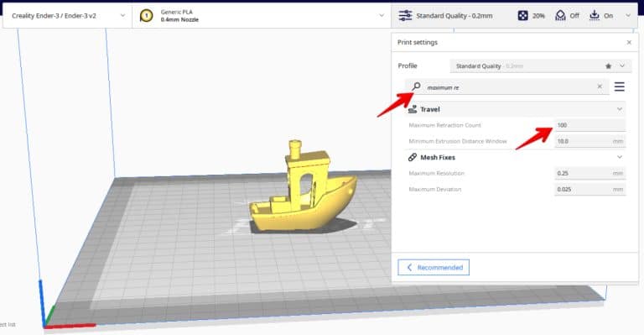Click the star icon in the Profile field

point(608,65)
